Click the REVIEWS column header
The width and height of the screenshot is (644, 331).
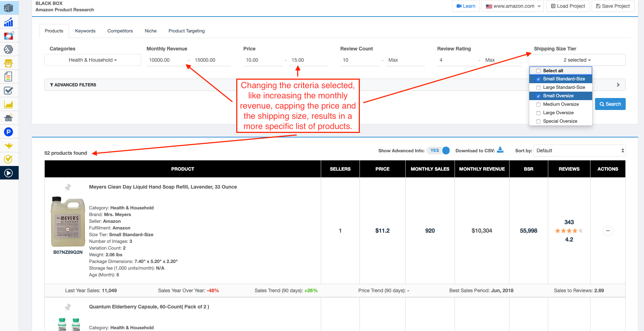[x=569, y=169]
